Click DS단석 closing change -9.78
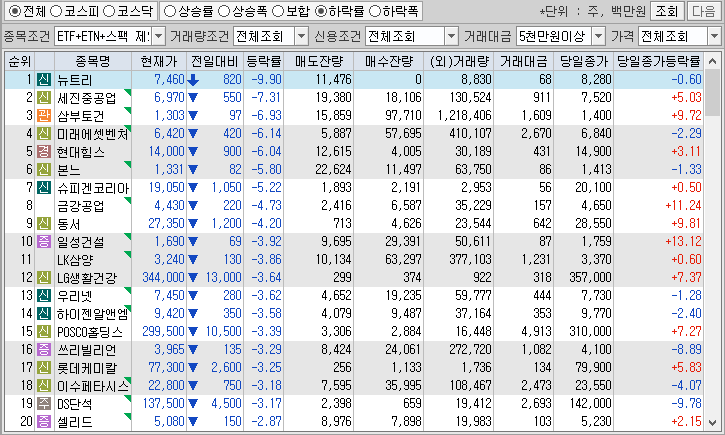 [x=687, y=404]
